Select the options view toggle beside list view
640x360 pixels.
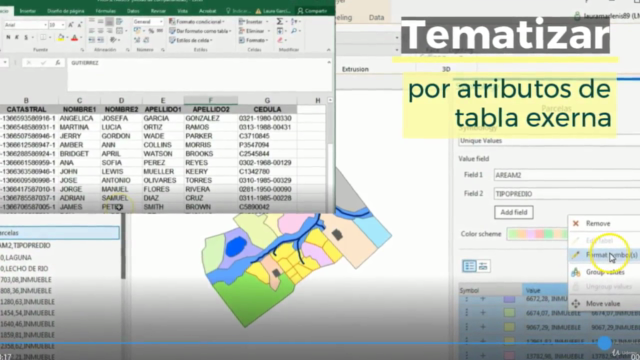483,266
